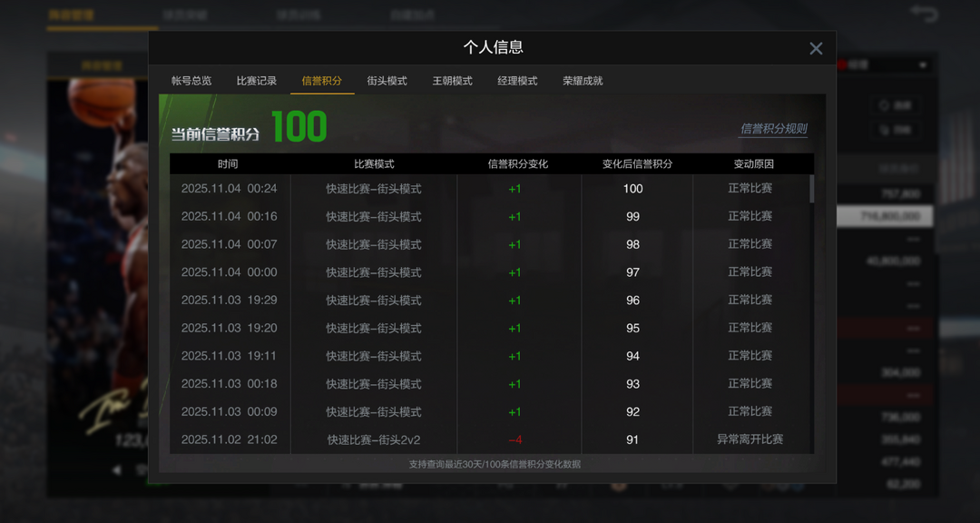Switch to the 王朝模式 tab
Screen dimensions: 980x523
pos(453,81)
